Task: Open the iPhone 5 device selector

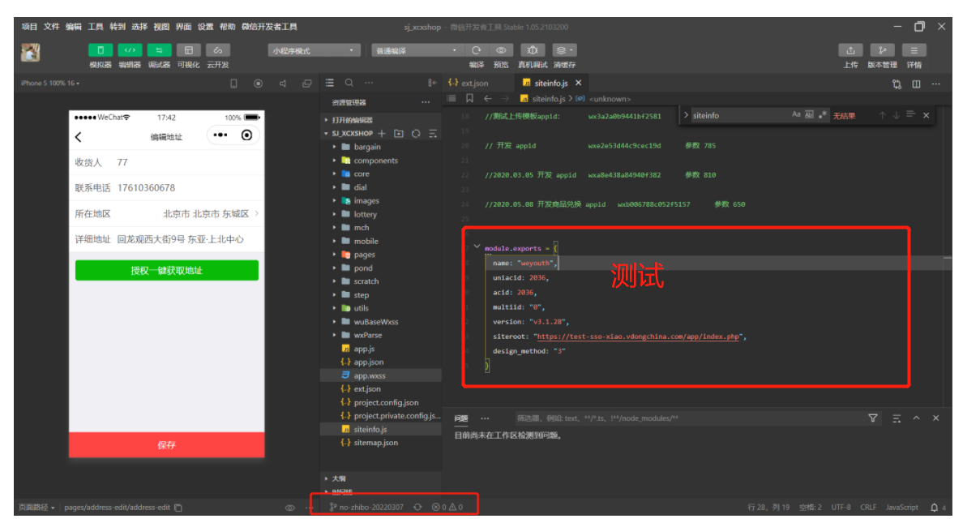Action: pos(50,84)
